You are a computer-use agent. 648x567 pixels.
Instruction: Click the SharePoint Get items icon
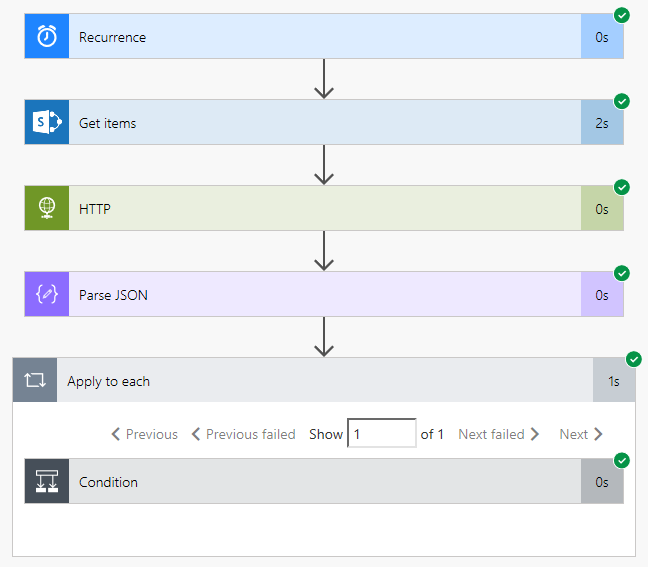(x=47, y=123)
